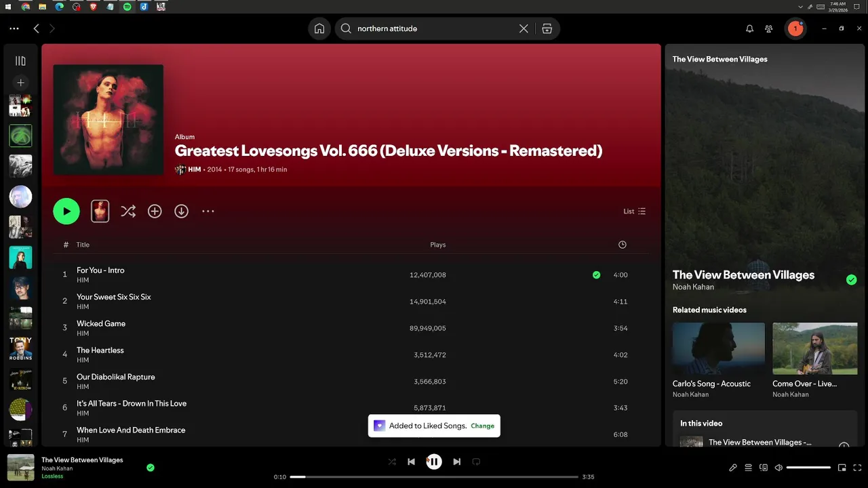This screenshot has width=868, height=488.
Task: Open more options for the album
Action: (208, 211)
